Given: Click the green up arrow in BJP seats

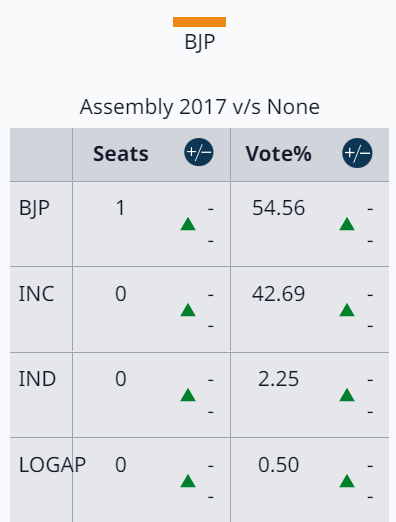Looking at the screenshot, I should click(188, 224).
